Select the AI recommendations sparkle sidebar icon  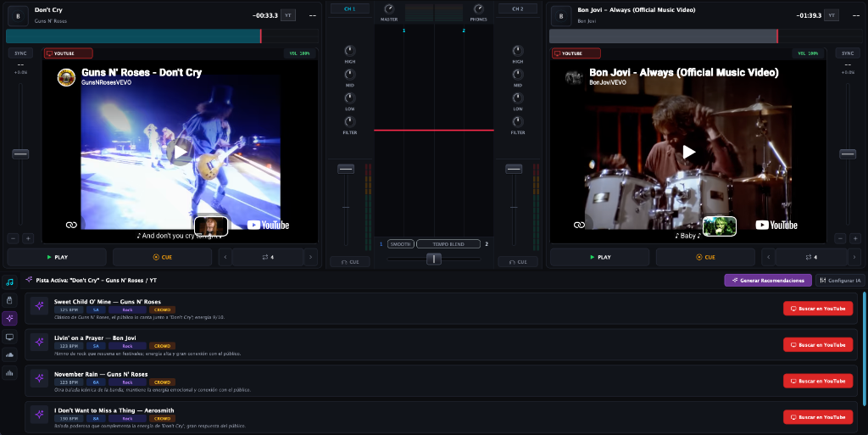9,318
